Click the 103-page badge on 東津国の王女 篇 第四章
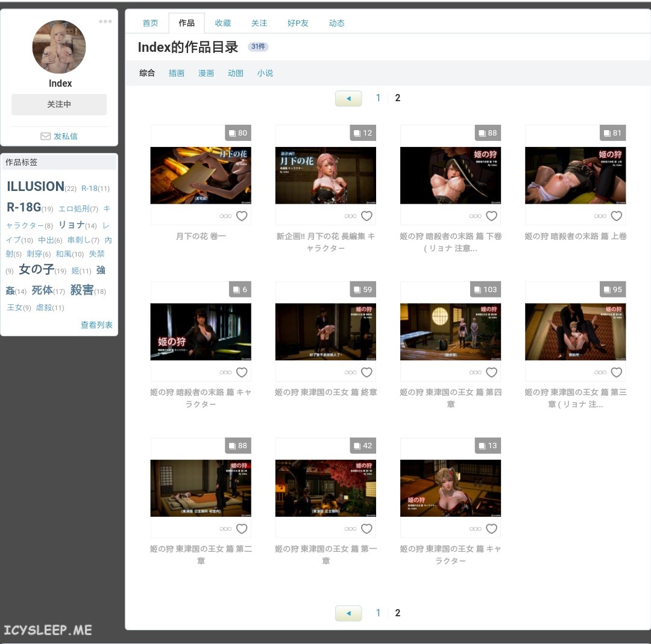This screenshot has width=651, height=644. pos(485,290)
